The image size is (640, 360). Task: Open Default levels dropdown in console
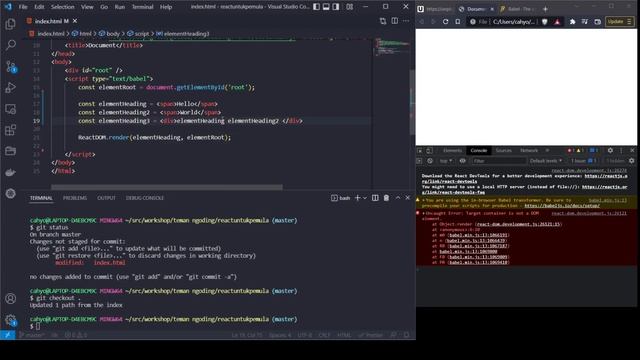(x=546, y=161)
